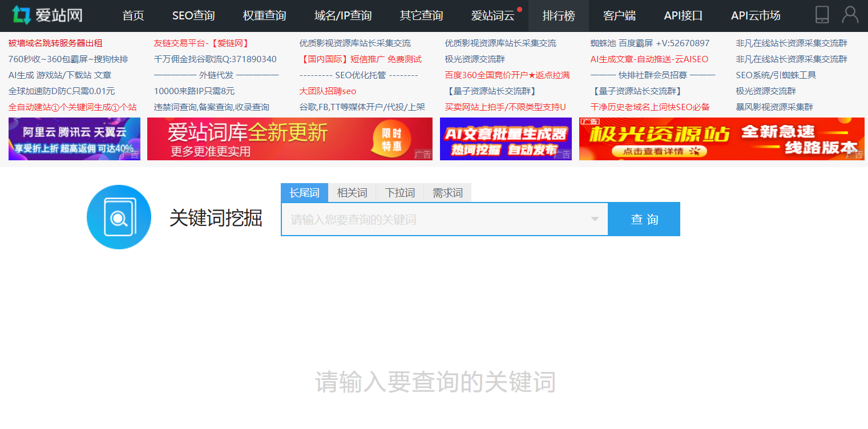
Task: Switch to the 需求词 tab
Action: point(447,193)
